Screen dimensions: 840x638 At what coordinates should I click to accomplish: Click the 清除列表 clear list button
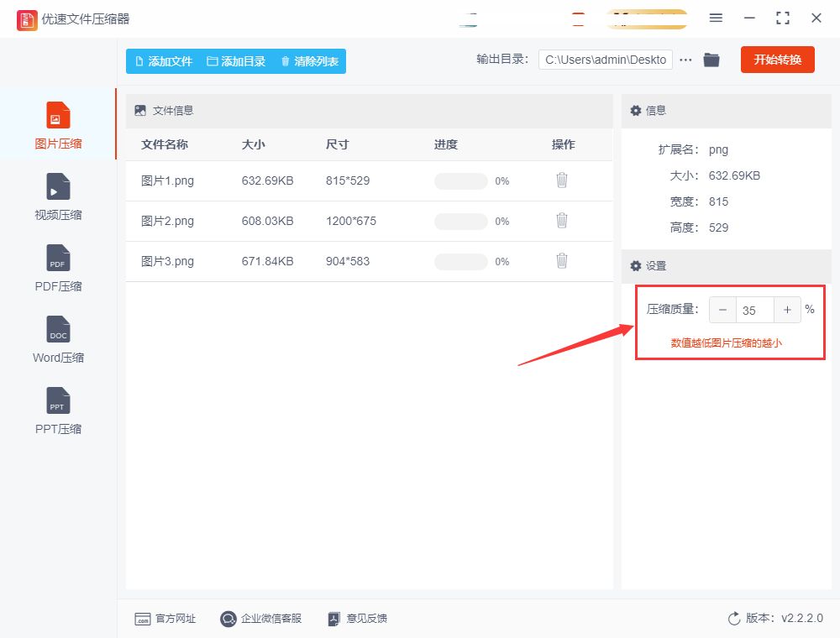coord(310,61)
